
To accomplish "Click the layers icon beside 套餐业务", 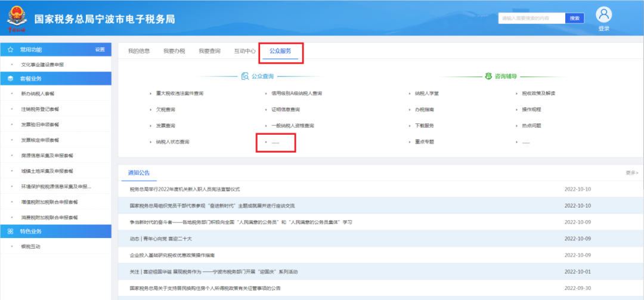I will pos(10,79).
